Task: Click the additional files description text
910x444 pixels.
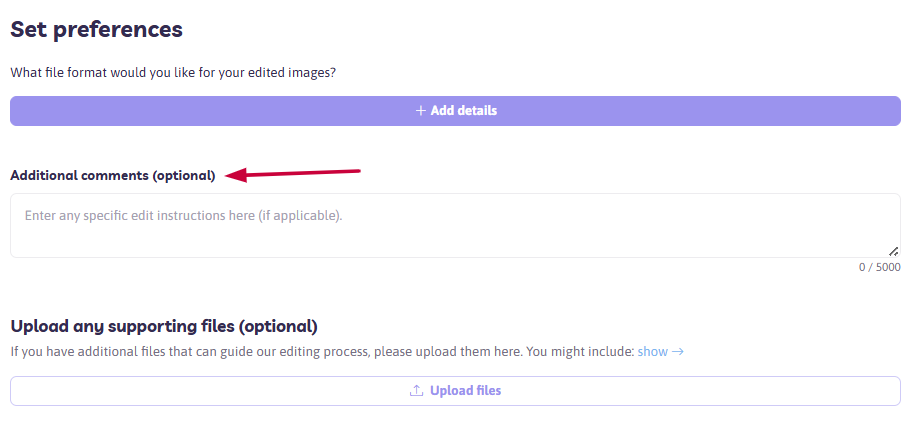Action: click(322, 352)
